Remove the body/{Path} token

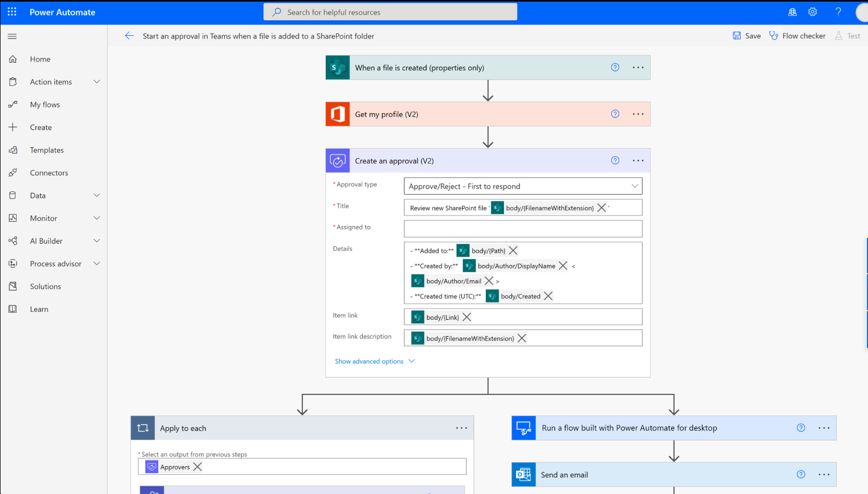pos(513,251)
